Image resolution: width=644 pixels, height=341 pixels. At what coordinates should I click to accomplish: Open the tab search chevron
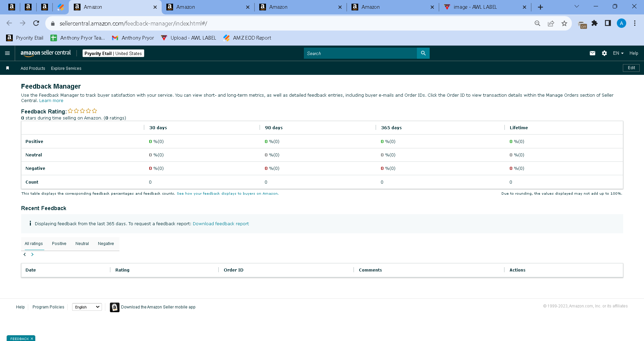[577, 6]
